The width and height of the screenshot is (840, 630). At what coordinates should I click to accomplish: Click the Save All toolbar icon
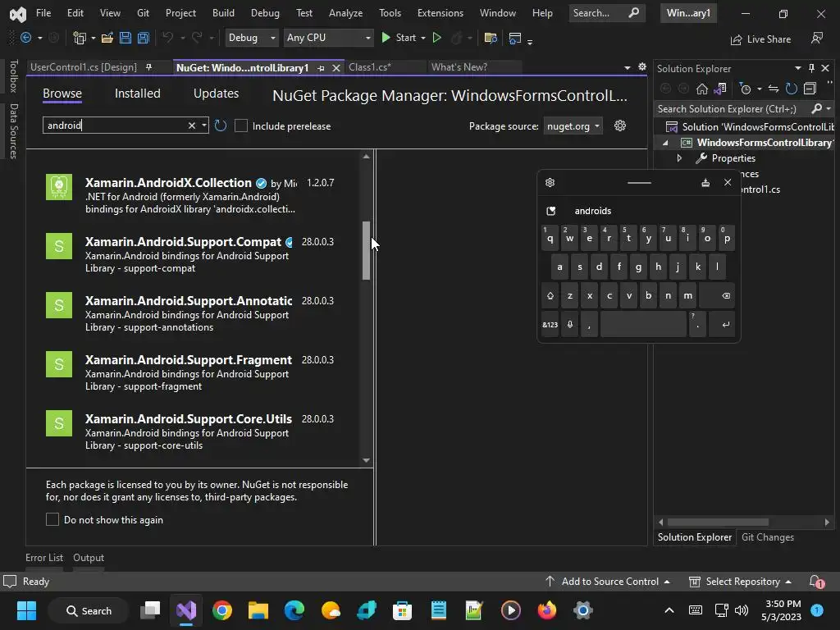point(143,38)
